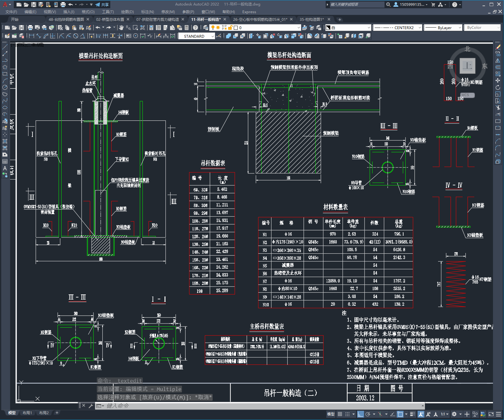The image size is (504, 420).
Task: Toggle drawing grid display in status bar
Action: coord(340,414)
